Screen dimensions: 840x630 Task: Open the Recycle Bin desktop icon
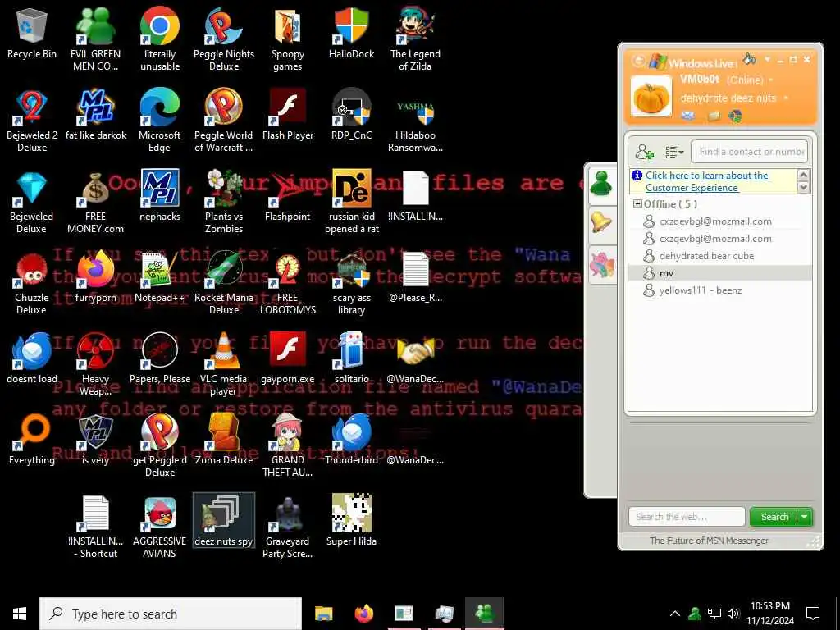pyautogui.click(x=32, y=34)
